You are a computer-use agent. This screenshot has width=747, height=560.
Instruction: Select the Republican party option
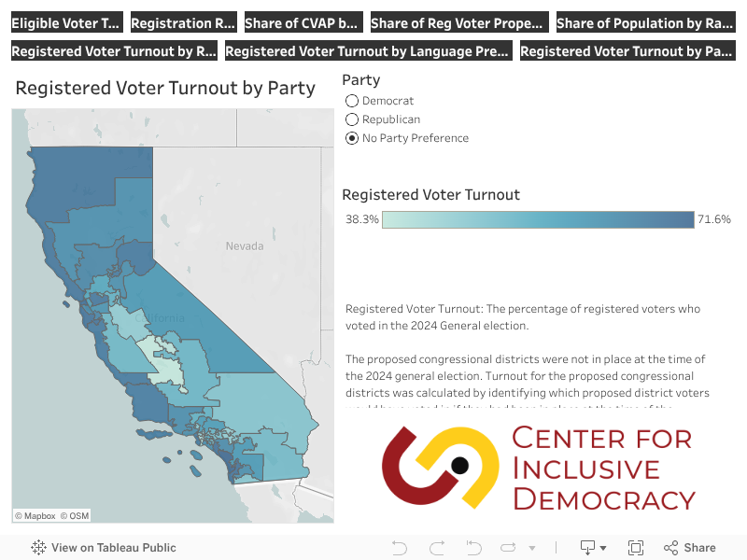point(352,119)
